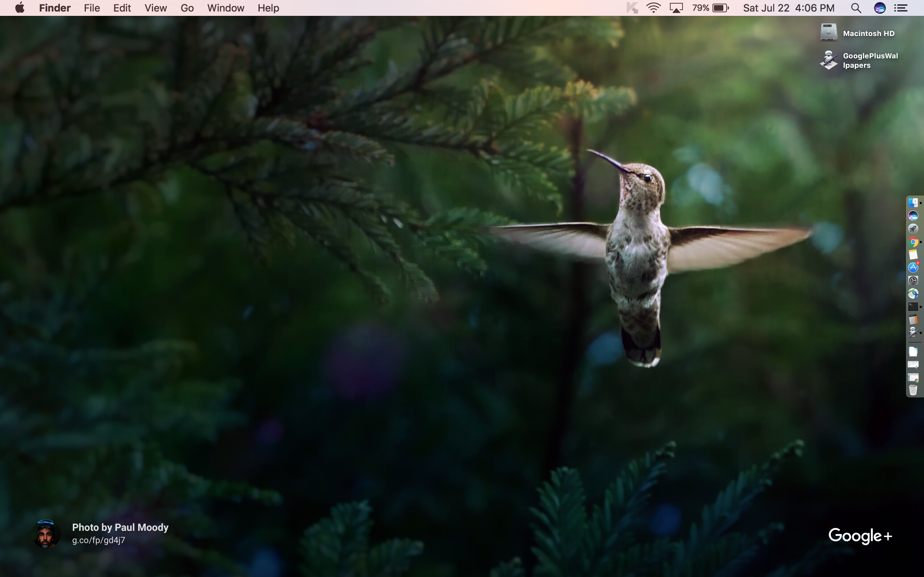Image resolution: width=924 pixels, height=577 pixels.
Task: Open the AirPlay display menu
Action: click(676, 8)
